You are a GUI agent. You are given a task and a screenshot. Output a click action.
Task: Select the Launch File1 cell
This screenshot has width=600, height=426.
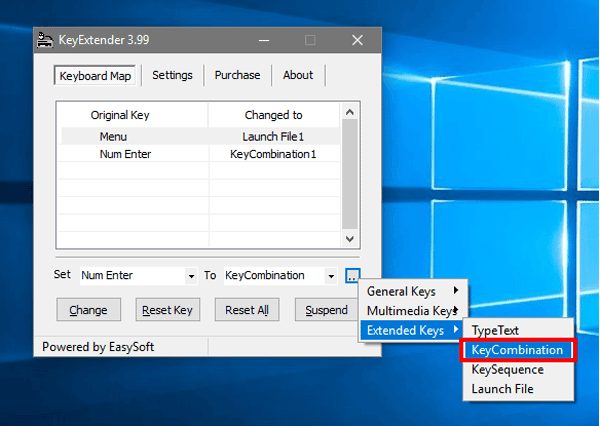point(273,136)
